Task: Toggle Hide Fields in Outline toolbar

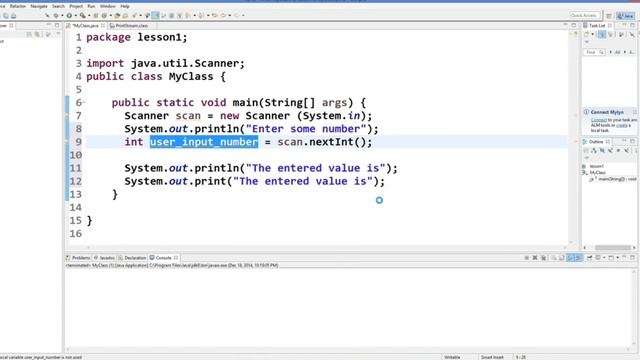Action: tap(602, 151)
